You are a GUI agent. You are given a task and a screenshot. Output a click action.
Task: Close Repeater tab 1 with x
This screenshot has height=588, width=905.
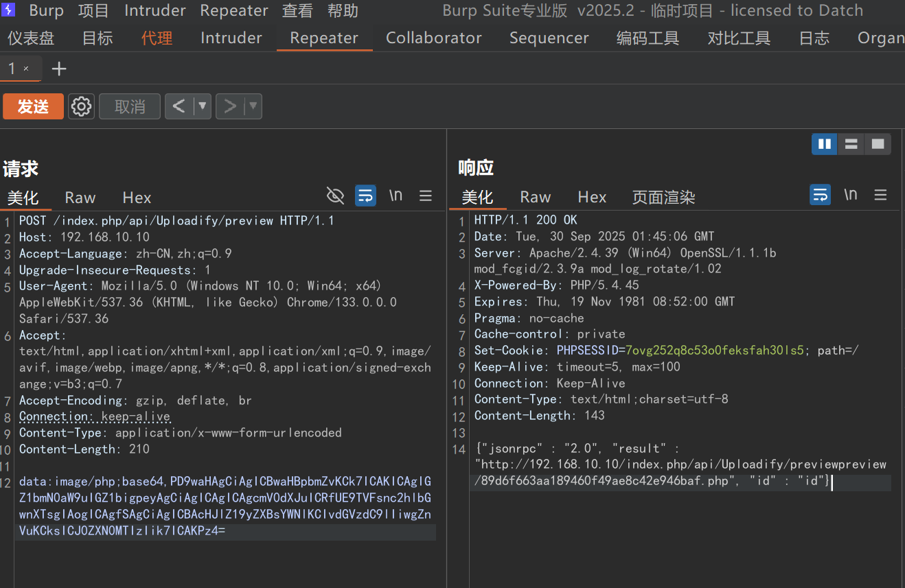(26, 69)
